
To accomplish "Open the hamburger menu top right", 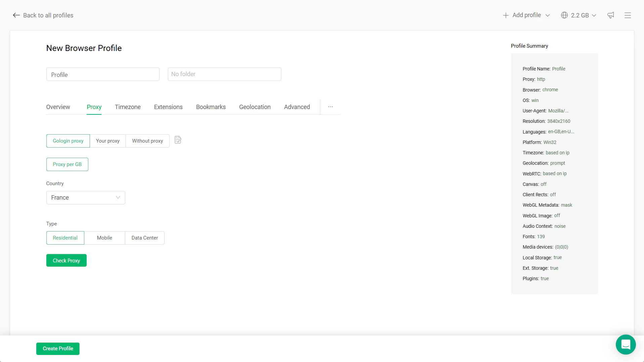I will 628,15.
